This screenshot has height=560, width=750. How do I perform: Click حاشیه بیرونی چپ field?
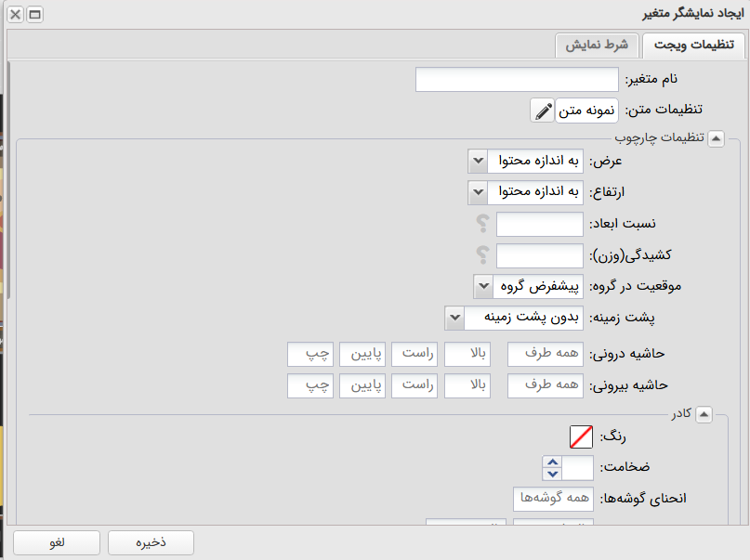pyautogui.click(x=310, y=385)
